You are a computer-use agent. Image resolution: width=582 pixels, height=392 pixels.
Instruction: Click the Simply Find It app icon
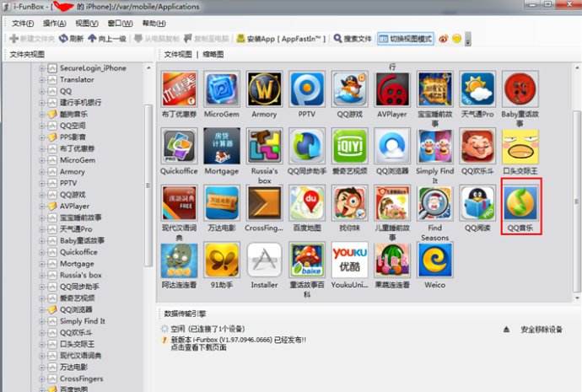click(x=435, y=146)
